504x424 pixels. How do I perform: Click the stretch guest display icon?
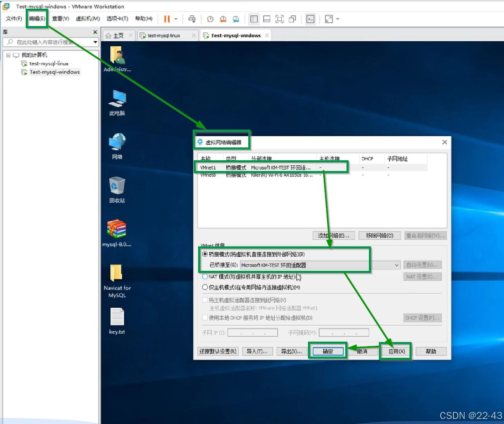pos(329,19)
